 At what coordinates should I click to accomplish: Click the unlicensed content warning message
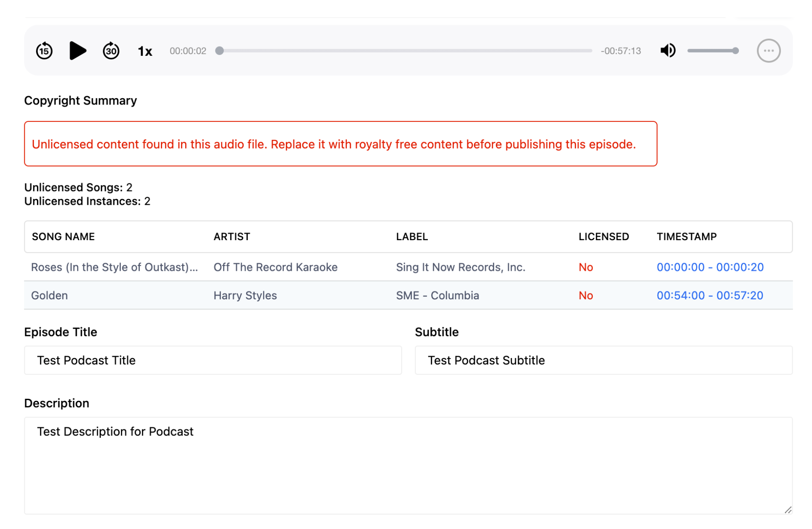pos(341,144)
